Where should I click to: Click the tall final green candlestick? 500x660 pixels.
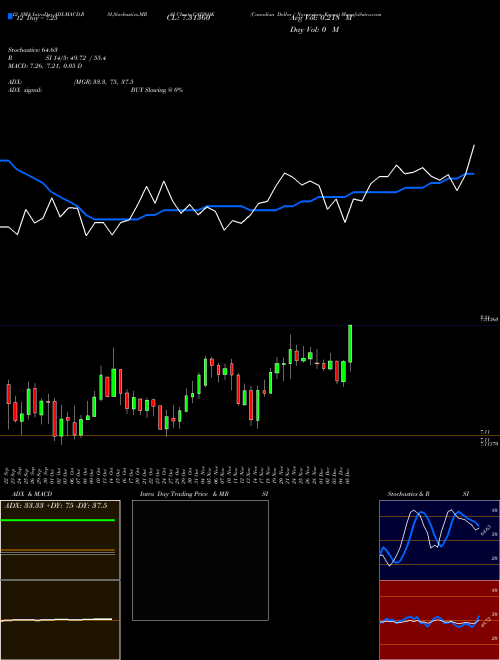point(350,343)
